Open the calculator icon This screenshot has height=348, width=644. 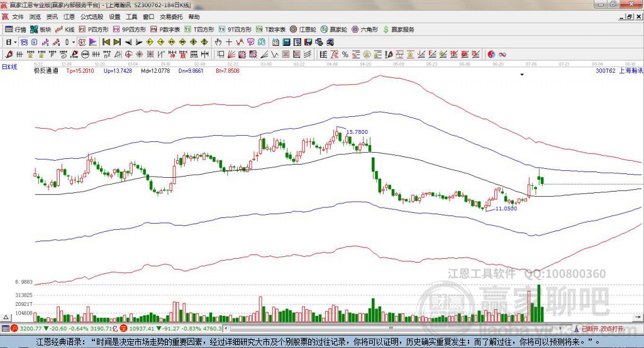286,42
